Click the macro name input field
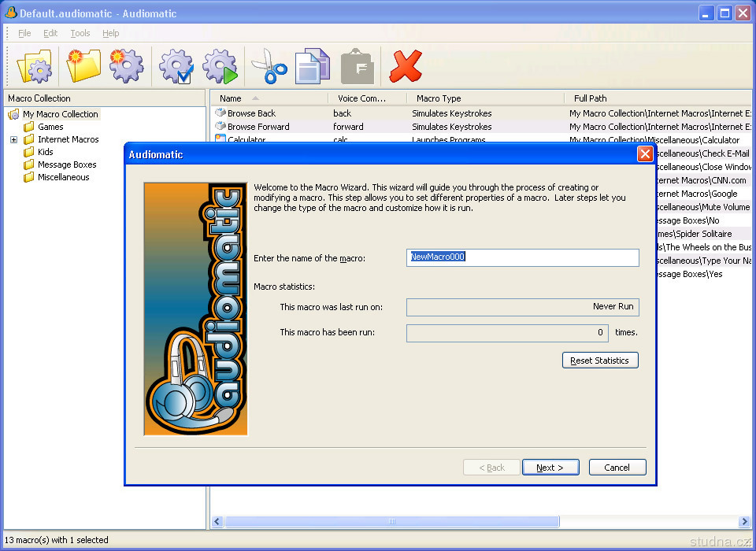The height and width of the screenshot is (551, 756). tap(523, 257)
